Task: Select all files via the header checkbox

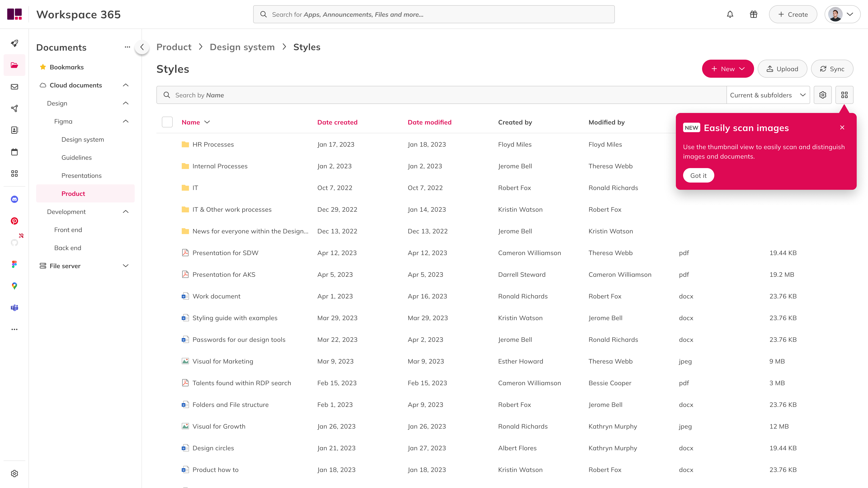Action: (x=167, y=122)
